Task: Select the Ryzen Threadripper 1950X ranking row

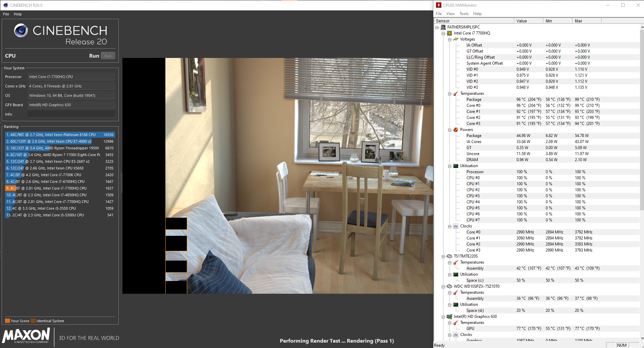Action: pyautogui.click(x=60, y=148)
